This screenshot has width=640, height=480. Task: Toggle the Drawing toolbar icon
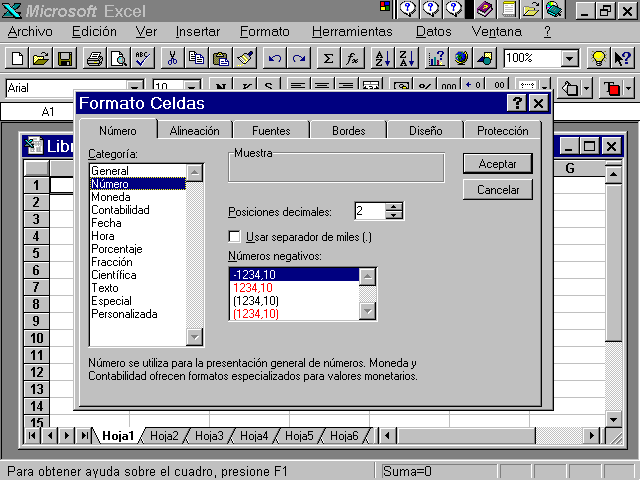[484, 58]
